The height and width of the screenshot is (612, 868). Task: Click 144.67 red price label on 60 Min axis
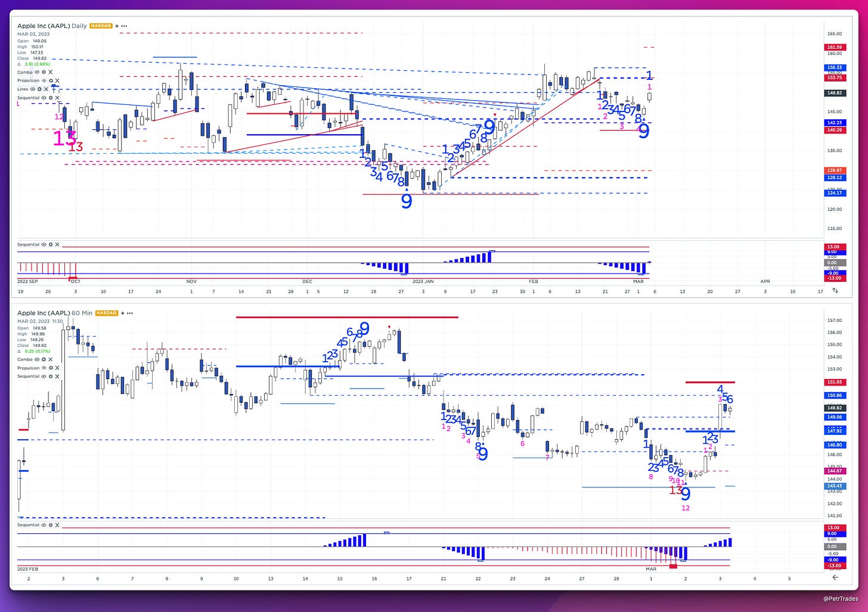click(835, 471)
